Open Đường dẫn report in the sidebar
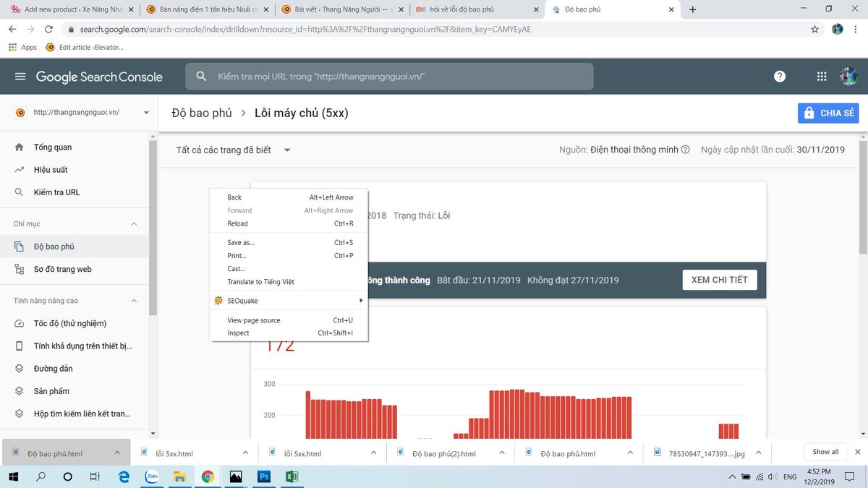868x488 pixels. [x=53, y=369]
